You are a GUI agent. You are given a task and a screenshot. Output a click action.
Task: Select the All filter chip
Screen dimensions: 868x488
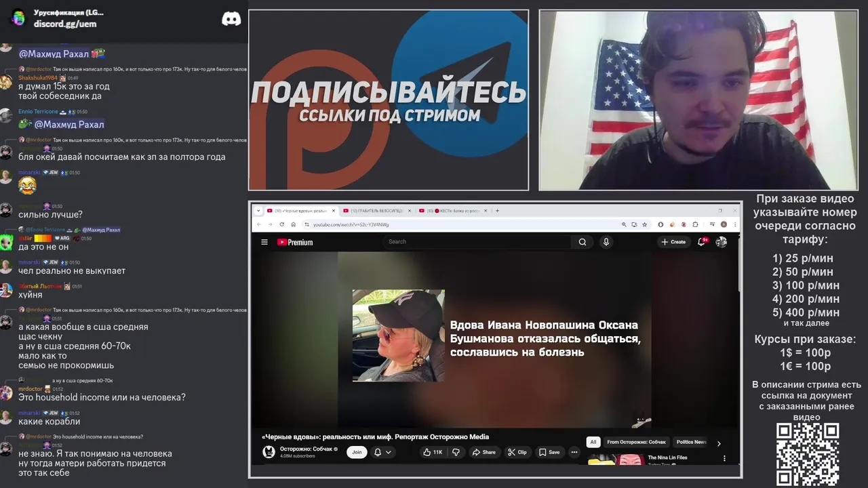(x=593, y=442)
